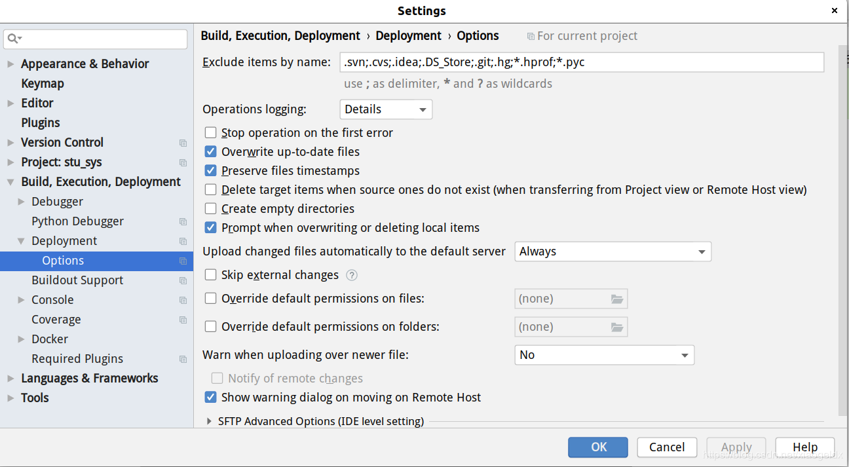Select Keymap in the settings tree

click(x=42, y=84)
